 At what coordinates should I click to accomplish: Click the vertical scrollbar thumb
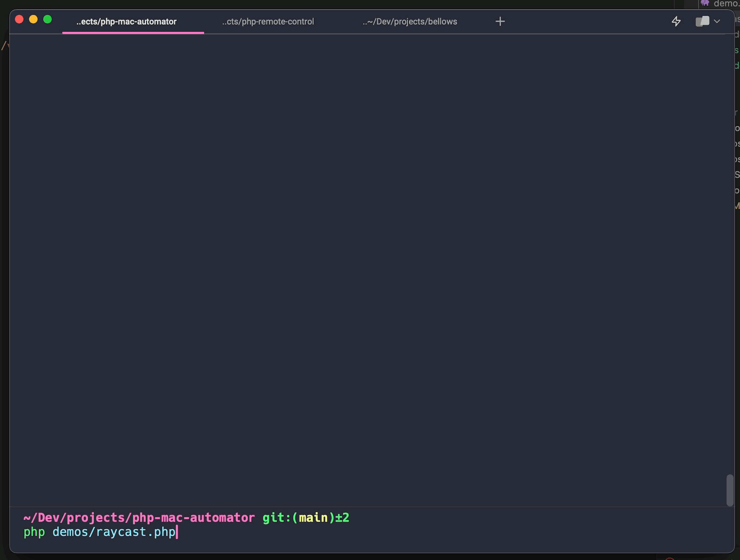(x=730, y=490)
